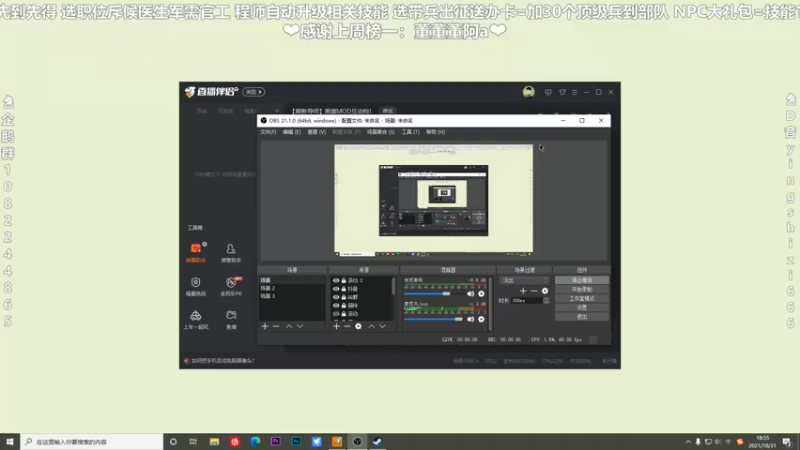Click 设置 button in OBS controls

click(582, 308)
